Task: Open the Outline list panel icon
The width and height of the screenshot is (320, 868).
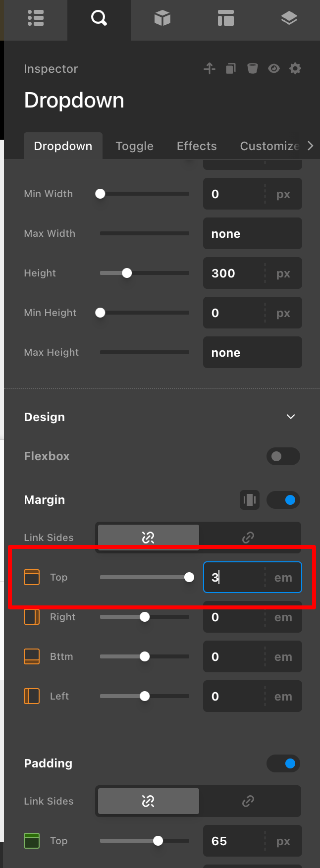Action: 36,18
